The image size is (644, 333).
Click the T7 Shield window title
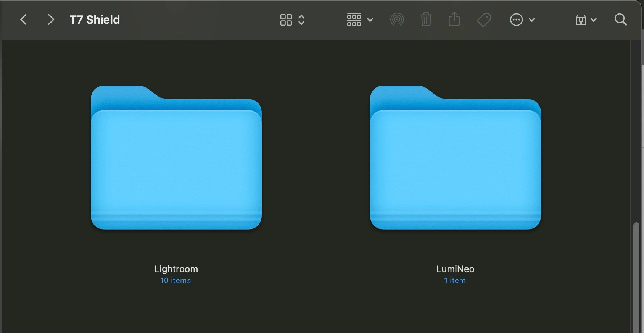pos(95,19)
